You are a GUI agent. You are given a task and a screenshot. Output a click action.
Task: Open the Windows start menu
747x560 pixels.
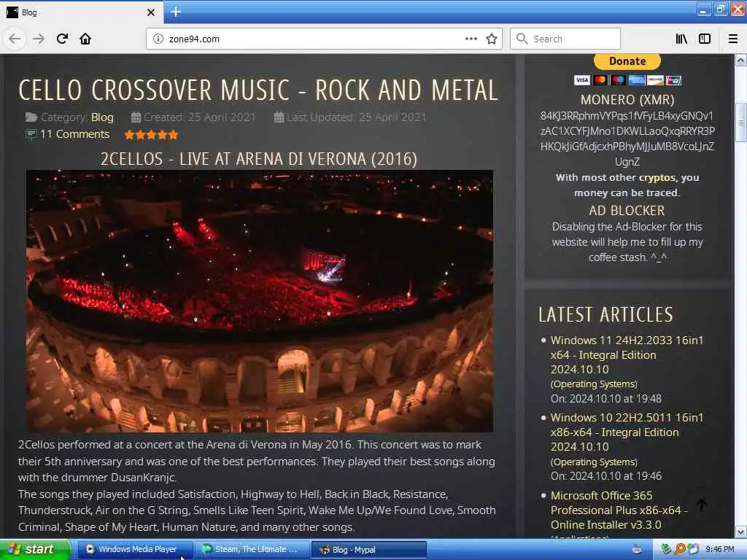pos(35,549)
